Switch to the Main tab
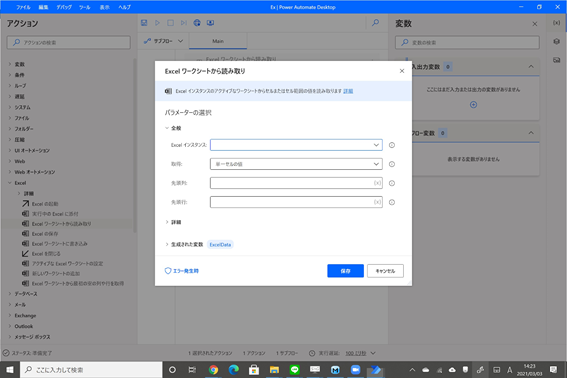 point(218,41)
